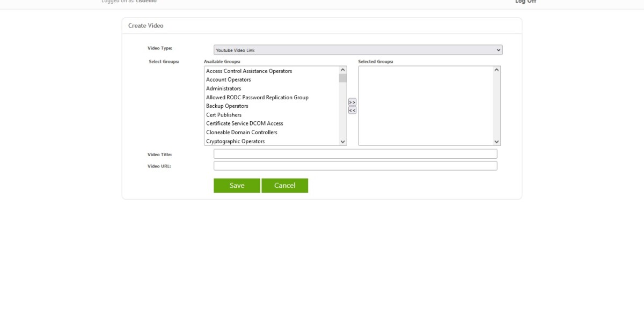Click the down scroll arrow on Selected Groups

(x=496, y=141)
